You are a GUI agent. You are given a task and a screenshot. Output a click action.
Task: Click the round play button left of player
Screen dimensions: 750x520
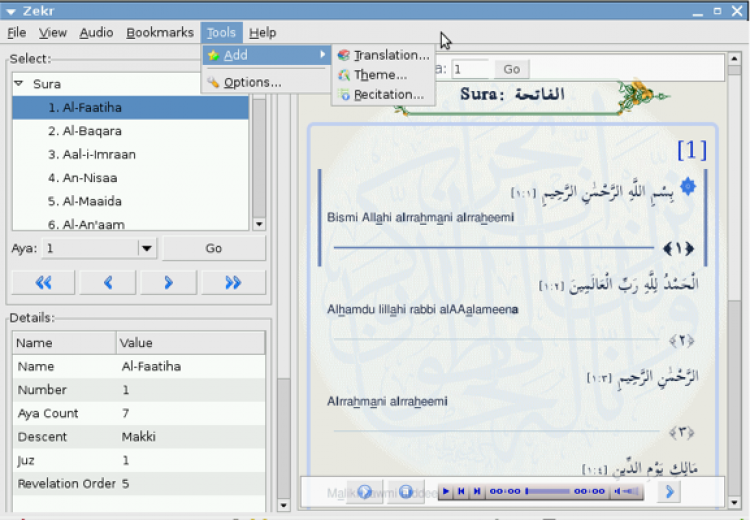[x=364, y=492]
